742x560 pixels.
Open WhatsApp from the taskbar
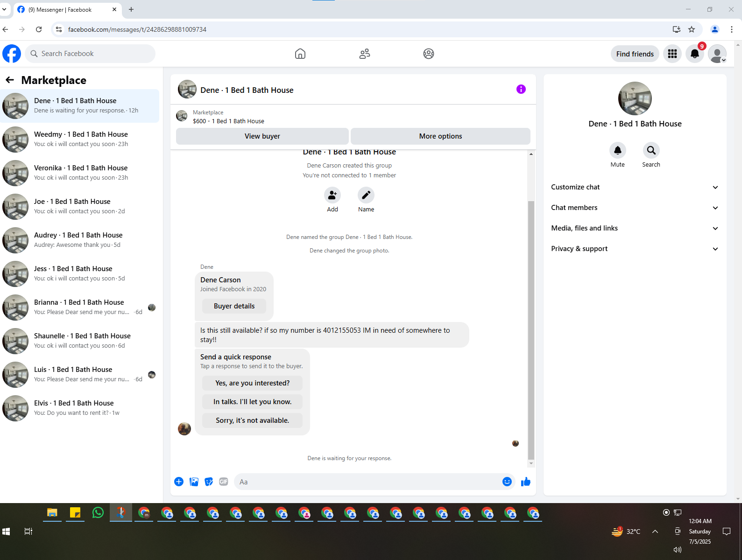(x=98, y=513)
